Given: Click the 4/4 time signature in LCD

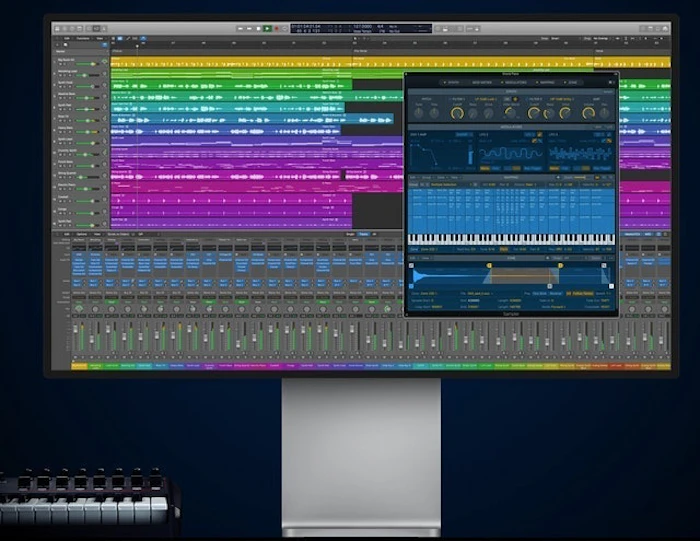Looking at the screenshot, I should (x=380, y=27).
